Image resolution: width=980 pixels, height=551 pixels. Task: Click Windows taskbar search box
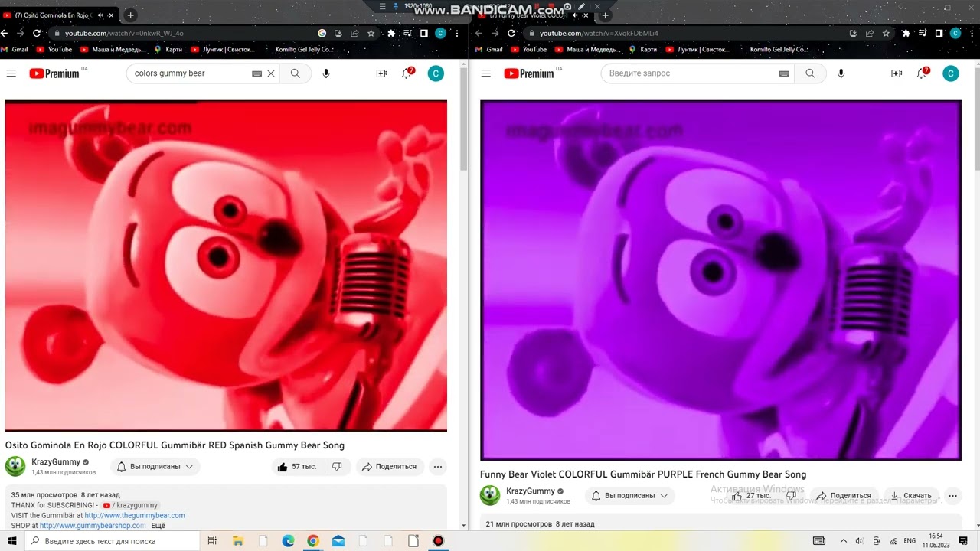tap(112, 541)
